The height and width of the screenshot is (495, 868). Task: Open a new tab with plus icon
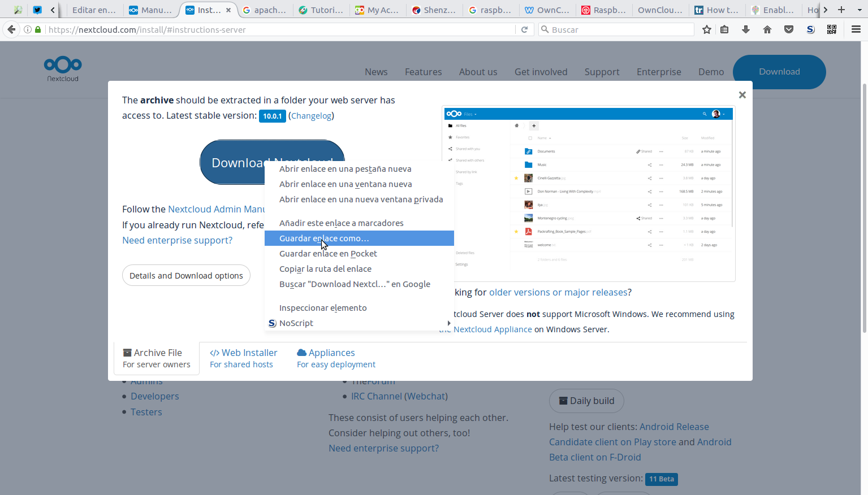click(841, 10)
